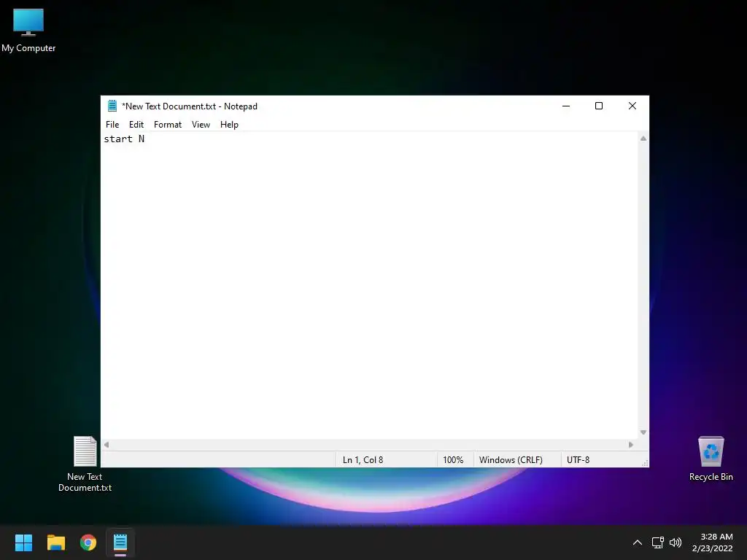Select the My Computer desktop icon
Viewport: 747px width, 560px height.
pos(28,30)
